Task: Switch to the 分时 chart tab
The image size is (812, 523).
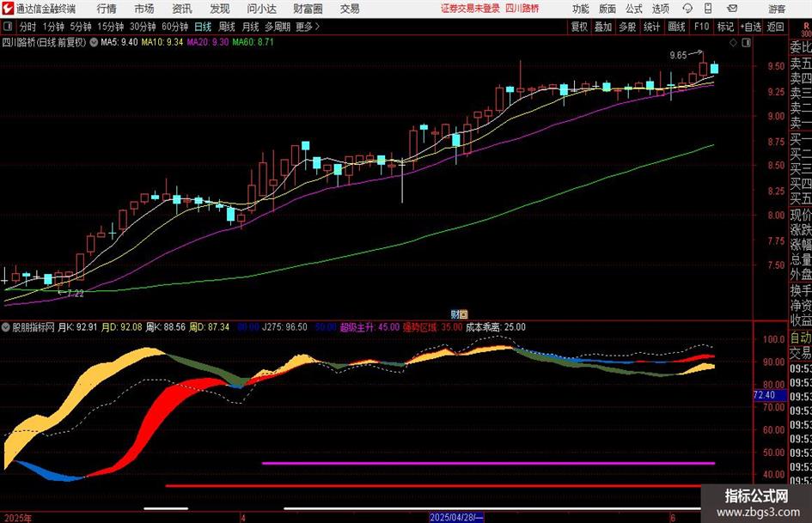Action: pyautogui.click(x=28, y=27)
